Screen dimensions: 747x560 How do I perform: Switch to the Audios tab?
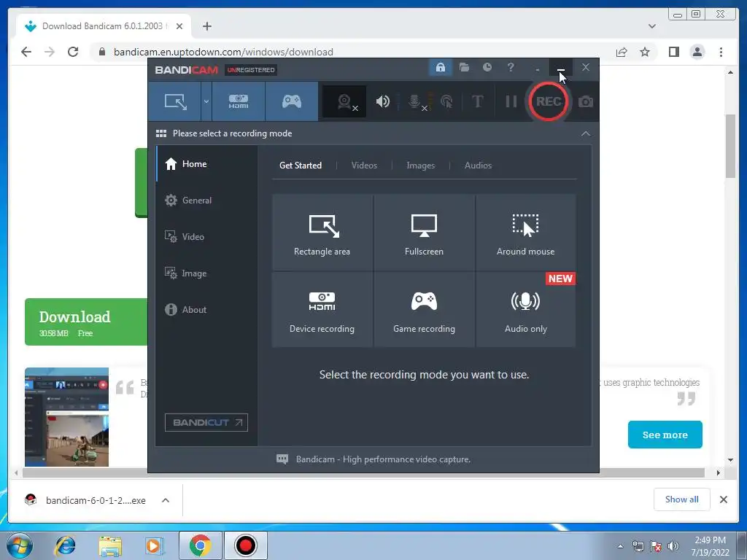[478, 166]
